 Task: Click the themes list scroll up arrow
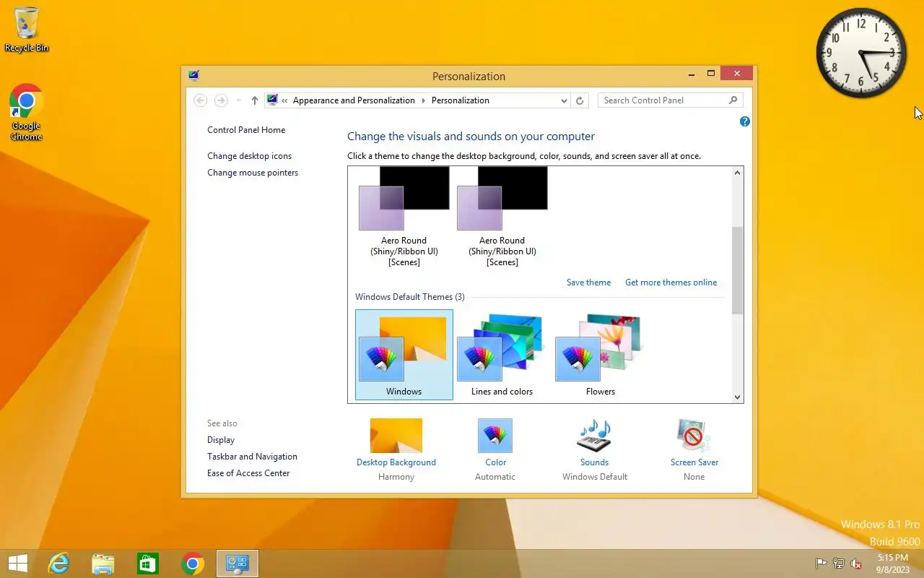[737, 173]
